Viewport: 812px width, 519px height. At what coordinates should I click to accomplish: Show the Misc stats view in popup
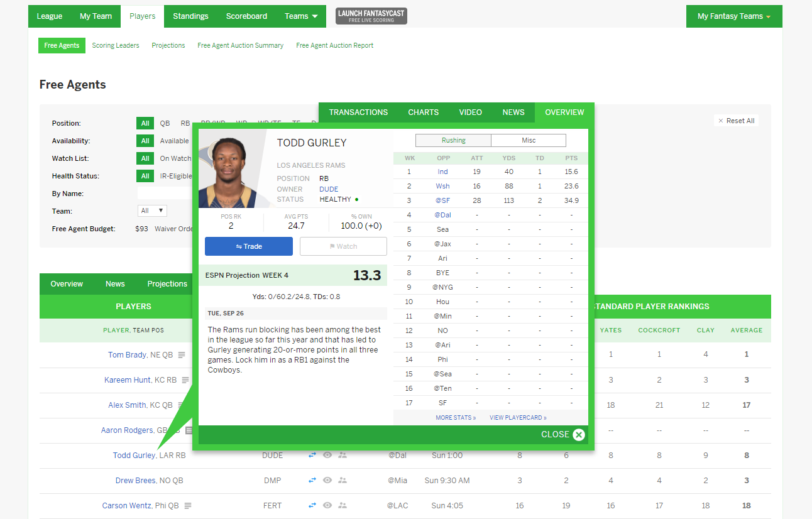click(x=529, y=140)
